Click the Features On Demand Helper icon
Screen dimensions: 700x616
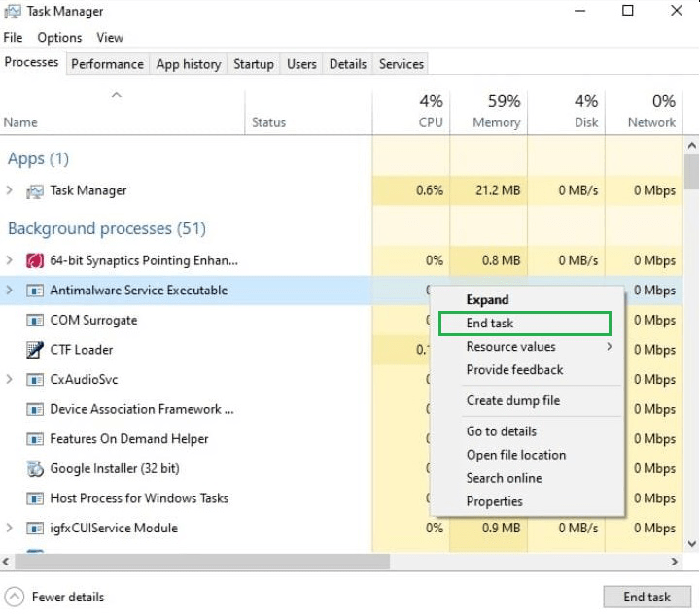[35, 439]
